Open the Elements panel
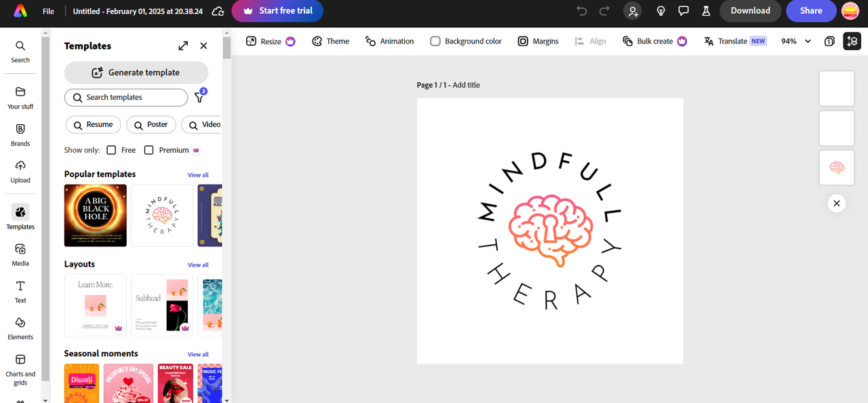Viewport: 868px width, 403px height. click(x=20, y=329)
